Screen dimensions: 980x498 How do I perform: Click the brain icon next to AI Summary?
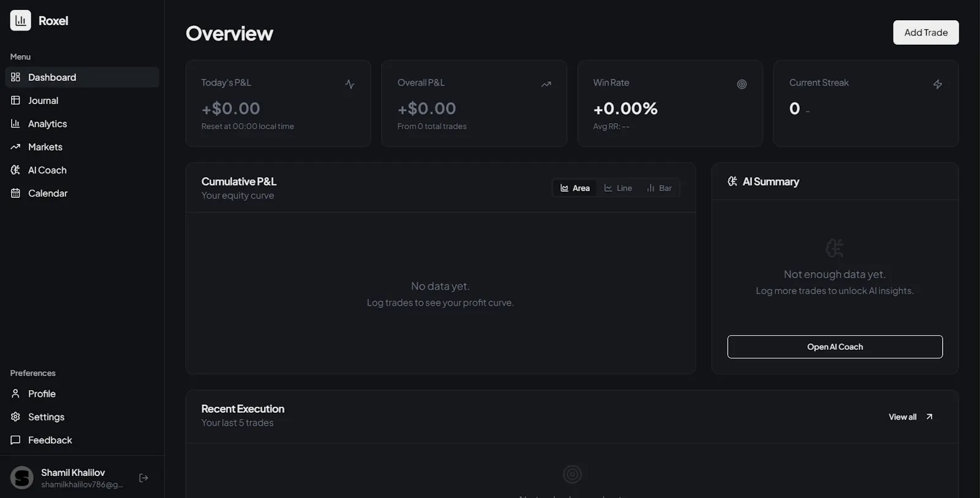pos(732,181)
